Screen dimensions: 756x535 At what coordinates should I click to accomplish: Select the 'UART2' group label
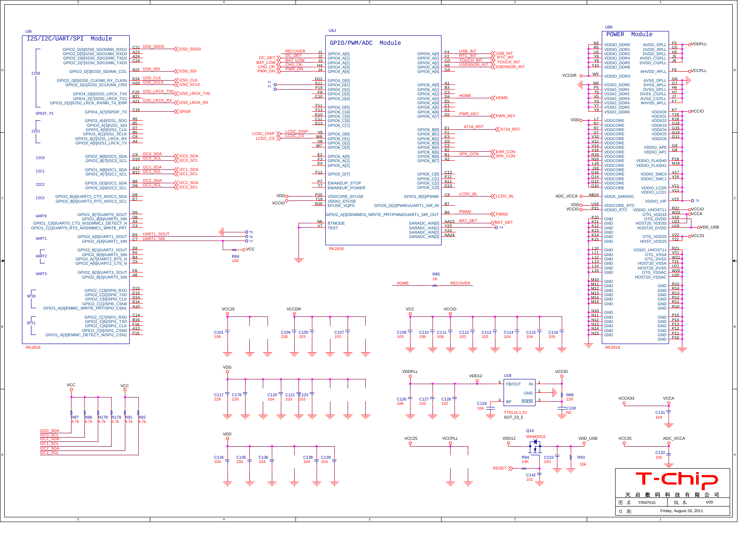pos(41,257)
